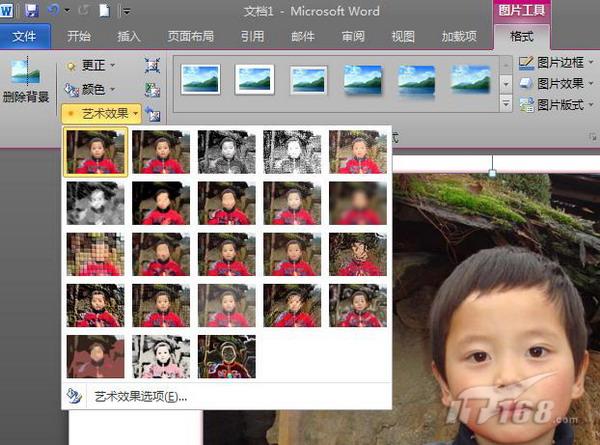The width and height of the screenshot is (600, 445).
Task: Save the document with the floppy disk icon
Action: click(x=31, y=10)
